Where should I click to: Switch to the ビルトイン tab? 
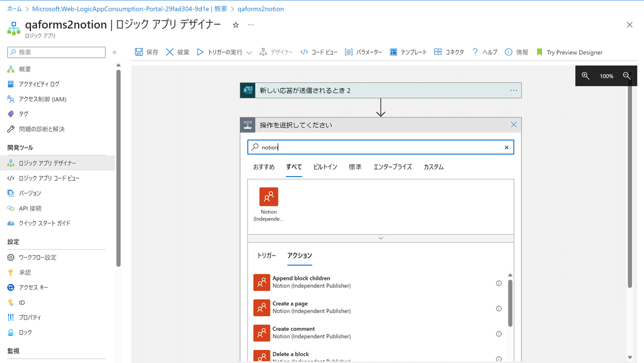[325, 167]
